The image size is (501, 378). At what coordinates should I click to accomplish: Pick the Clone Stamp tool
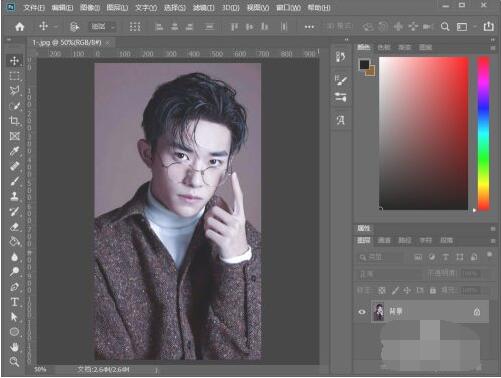point(14,196)
